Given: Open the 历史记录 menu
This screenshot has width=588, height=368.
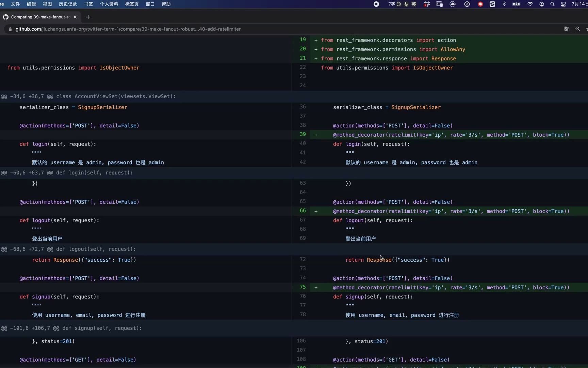Looking at the screenshot, I should (68, 4).
